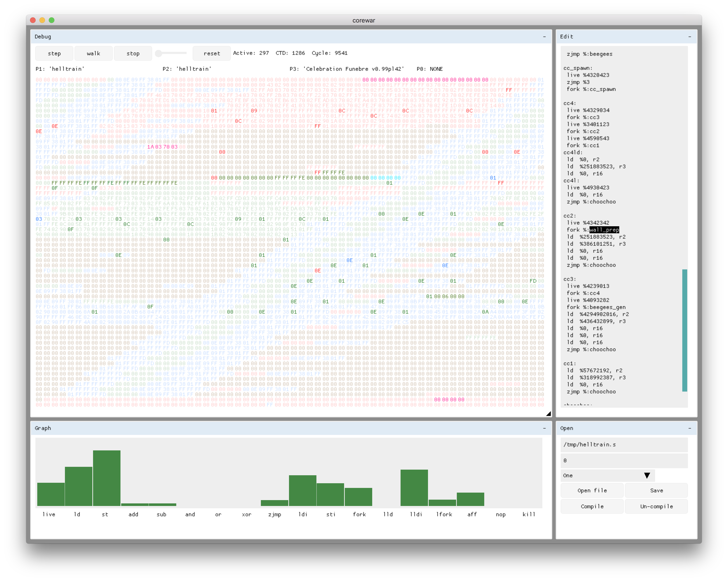Click the cyan '00 00 00 00' memory bytes

coord(385,178)
